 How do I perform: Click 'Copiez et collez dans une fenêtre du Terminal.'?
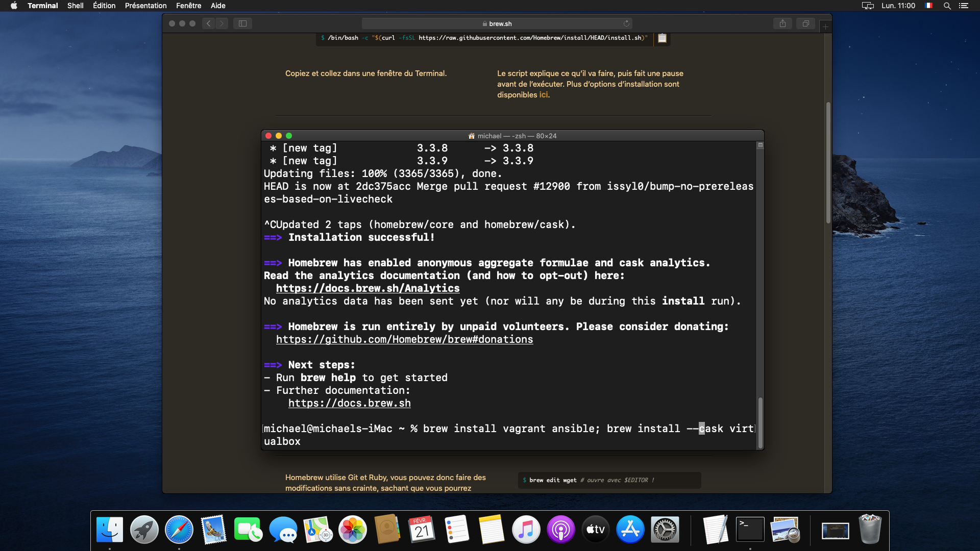click(x=366, y=73)
